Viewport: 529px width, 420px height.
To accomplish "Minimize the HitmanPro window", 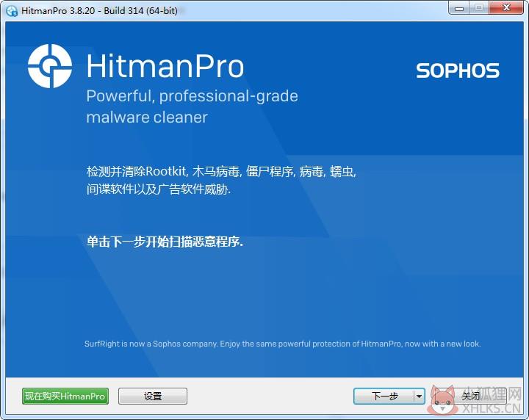I will (458, 8).
